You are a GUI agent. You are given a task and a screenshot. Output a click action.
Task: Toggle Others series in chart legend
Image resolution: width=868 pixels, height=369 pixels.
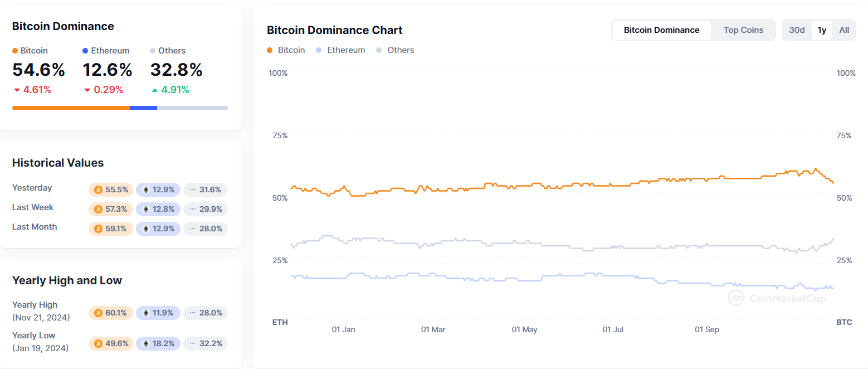395,50
